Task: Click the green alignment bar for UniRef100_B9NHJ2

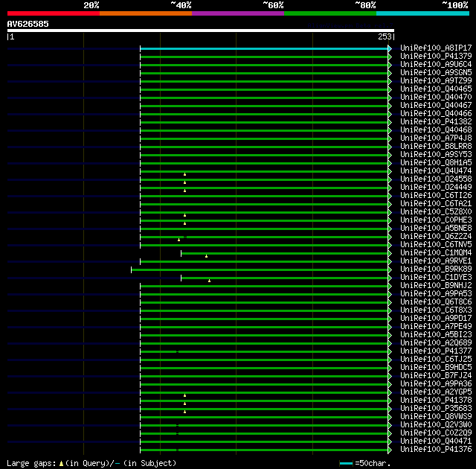Action: (264, 286)
